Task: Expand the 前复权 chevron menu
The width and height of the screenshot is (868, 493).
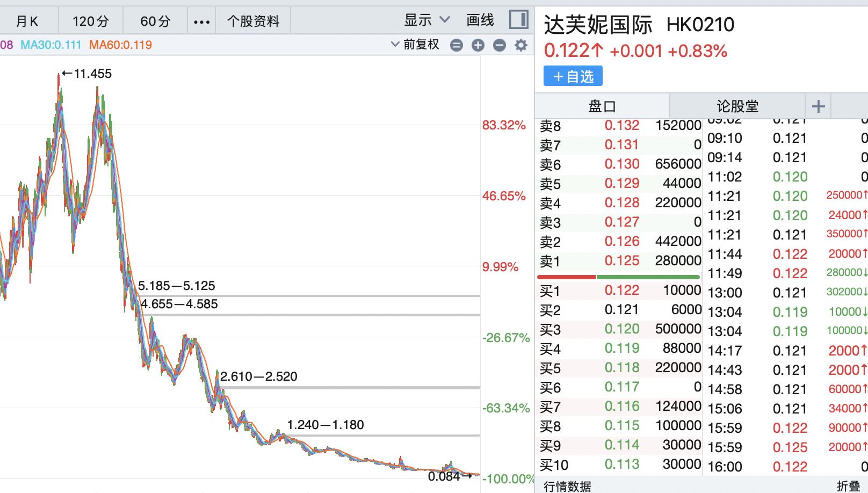Action: pyautogui.click(x=395, y=45)
